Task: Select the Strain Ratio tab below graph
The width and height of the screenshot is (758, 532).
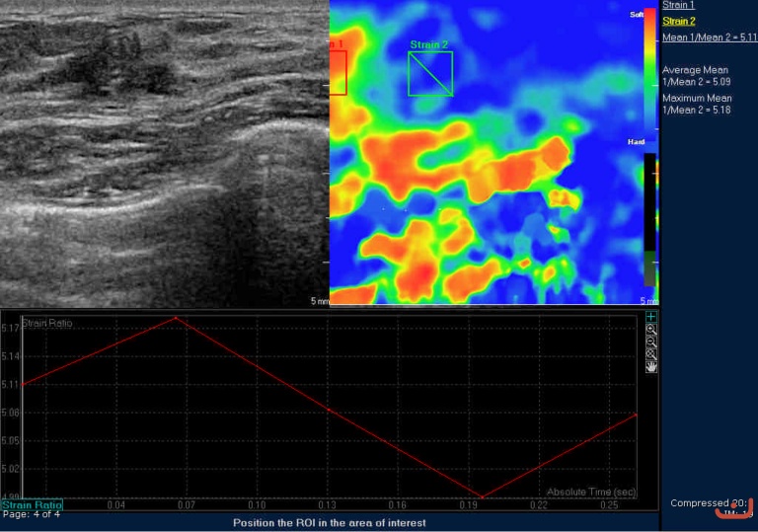Action: click(x=32, y=504)
